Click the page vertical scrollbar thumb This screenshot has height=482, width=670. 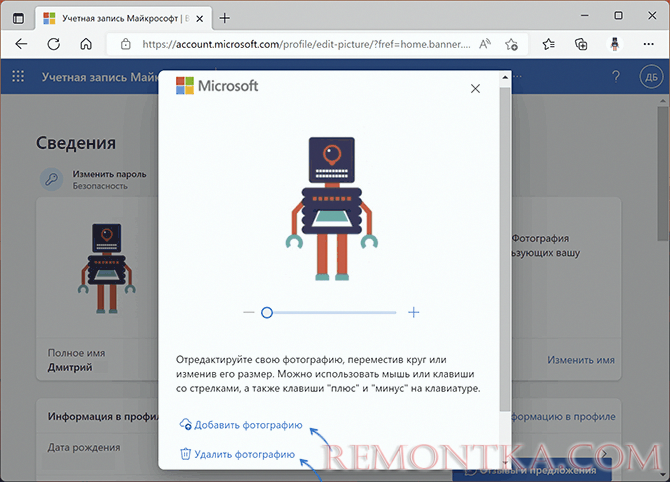[x=664, y=173]
